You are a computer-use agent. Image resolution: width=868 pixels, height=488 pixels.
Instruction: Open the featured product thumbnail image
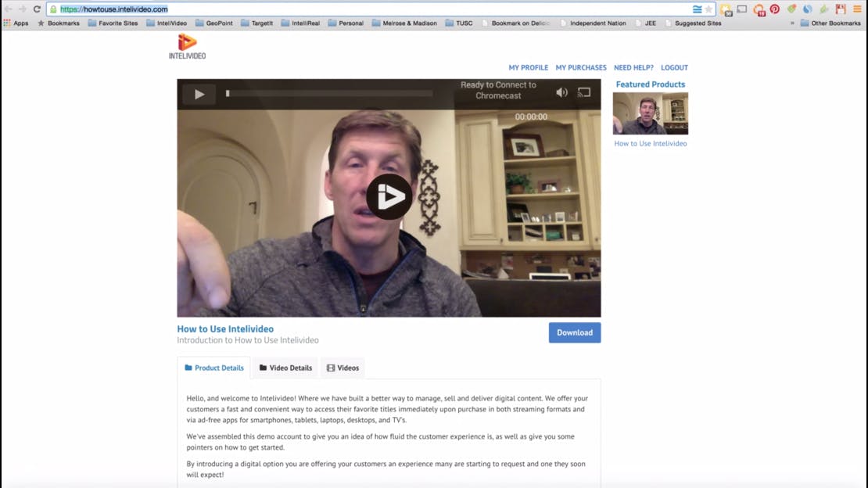(x=651, y=113)
